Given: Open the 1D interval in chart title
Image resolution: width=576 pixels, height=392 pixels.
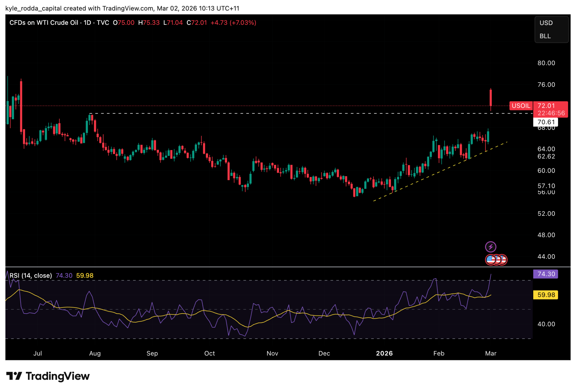Looking at the screenshot, I should coord(87,23).
